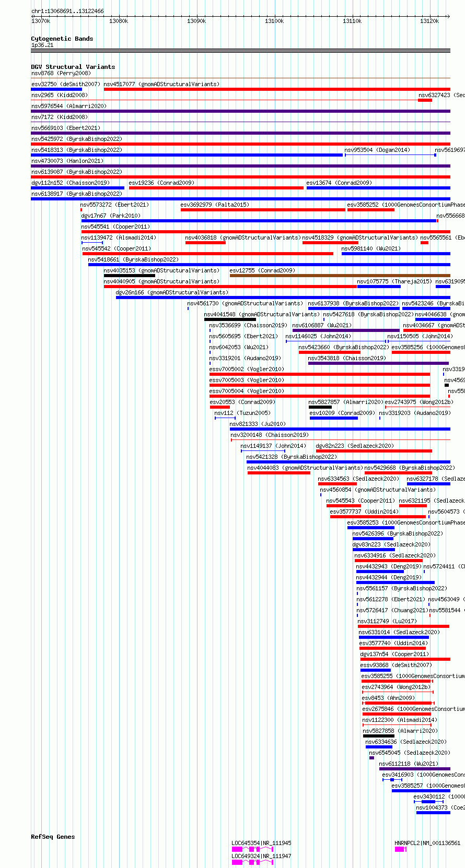Open variant esv13674 (Conrad2009)
Viewport: 465px width, 868px height.
click(x=339, y=183)
